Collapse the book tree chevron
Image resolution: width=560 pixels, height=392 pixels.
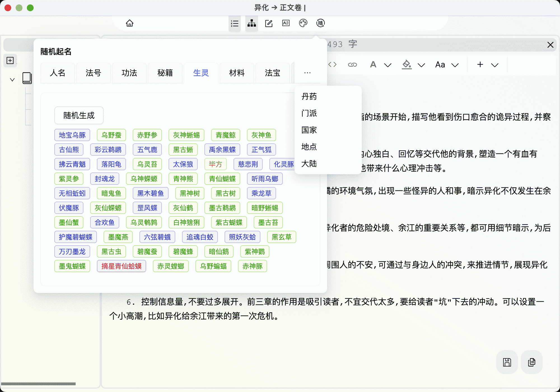[x=12, y=80]
